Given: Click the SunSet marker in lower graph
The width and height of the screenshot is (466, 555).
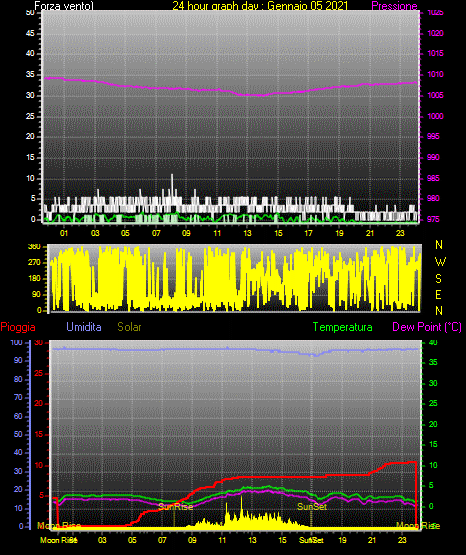Looking at the screenshot, I should pyautogui.click(x=312, y=507).
